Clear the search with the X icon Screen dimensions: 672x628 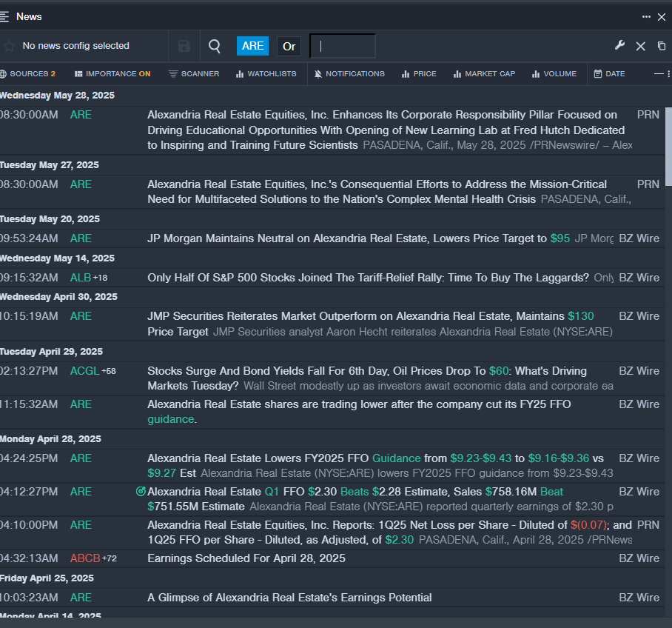click(x=641, y=47)
